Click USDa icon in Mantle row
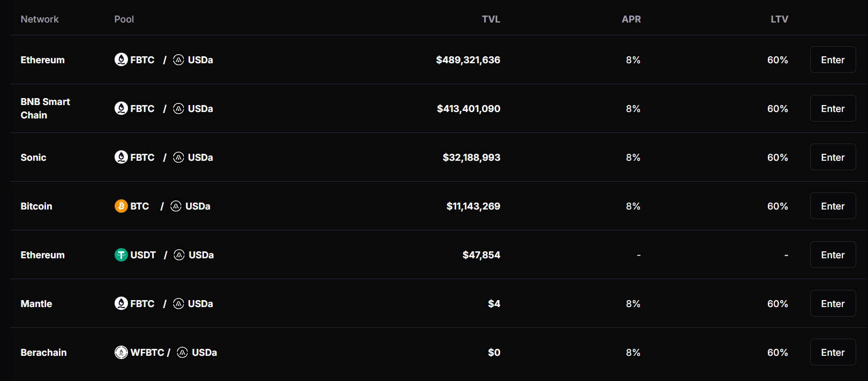 pyautogui.click(x=179, y=304)
